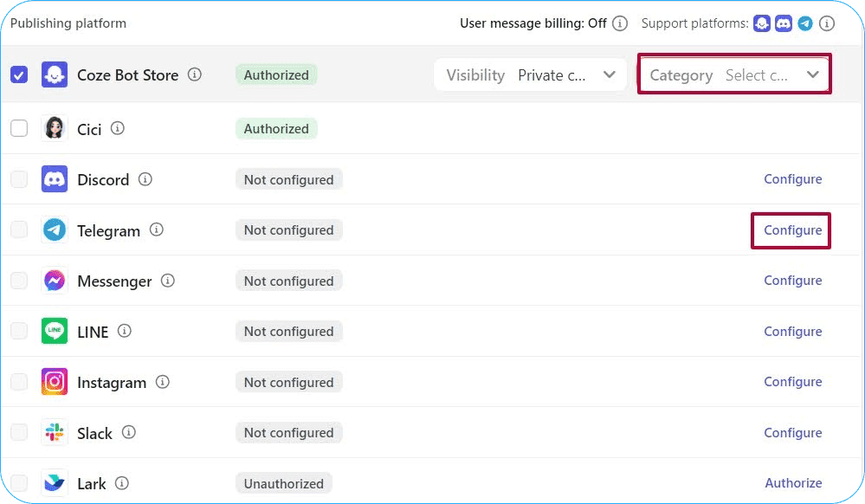
Task: Check the Instagram platform checkbox
Action: click(x=19, y=382)
